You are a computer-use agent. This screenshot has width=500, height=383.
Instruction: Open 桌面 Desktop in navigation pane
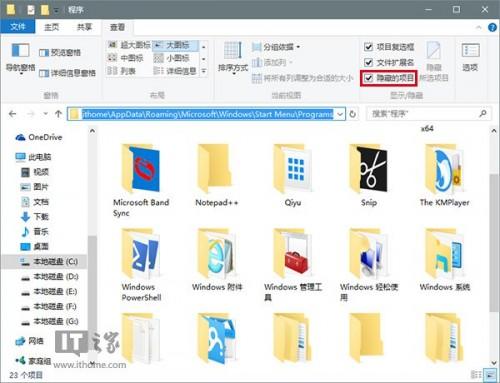point(35,246)
